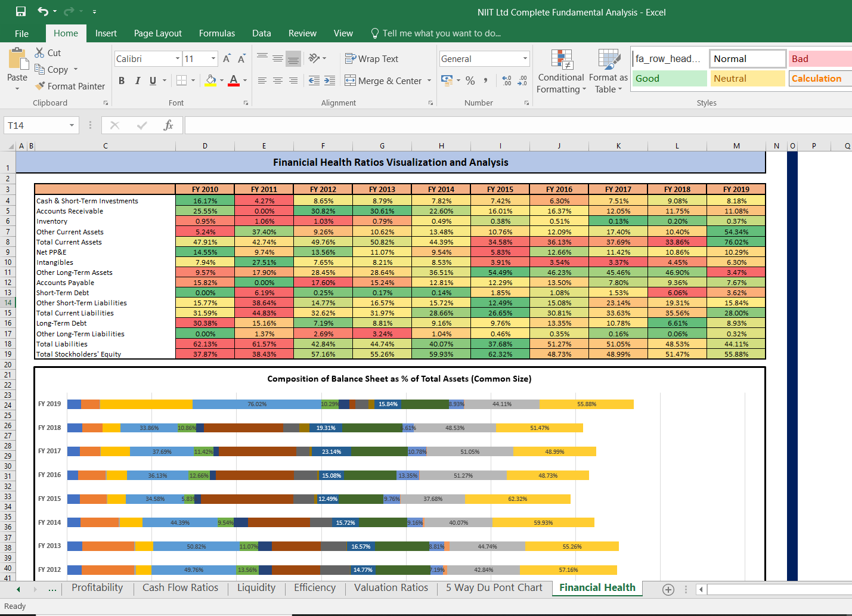Activate Format Painter
Screen dimensions: 852x616
70,86
